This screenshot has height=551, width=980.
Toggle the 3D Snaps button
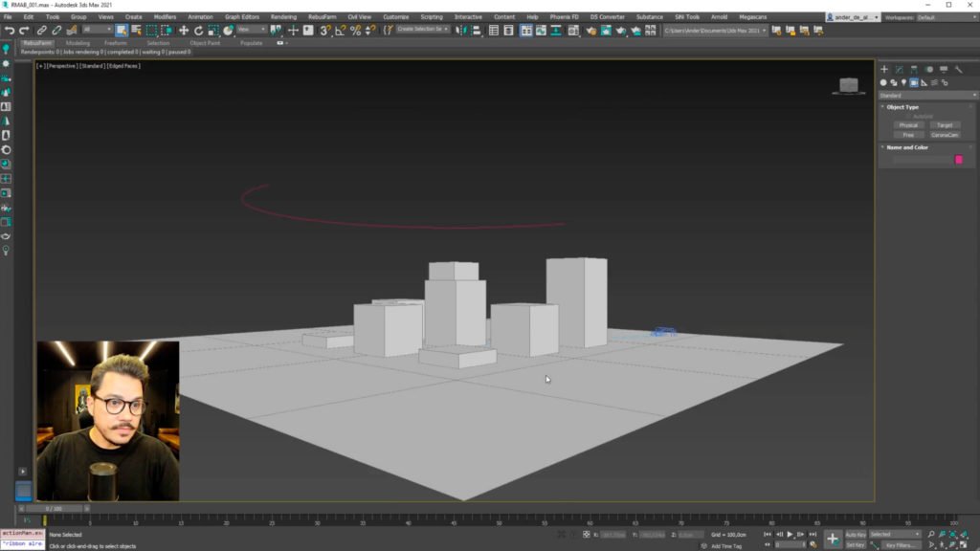325,30
